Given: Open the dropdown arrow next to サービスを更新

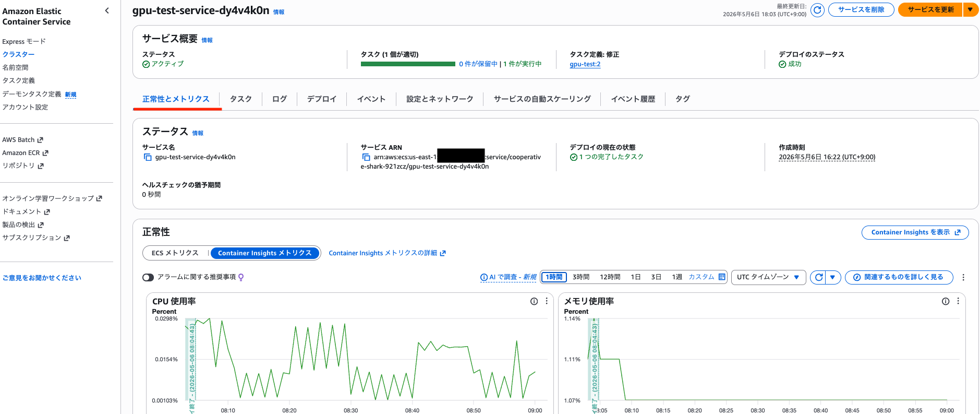Looking at the screenshot, I should coord(970,9).
